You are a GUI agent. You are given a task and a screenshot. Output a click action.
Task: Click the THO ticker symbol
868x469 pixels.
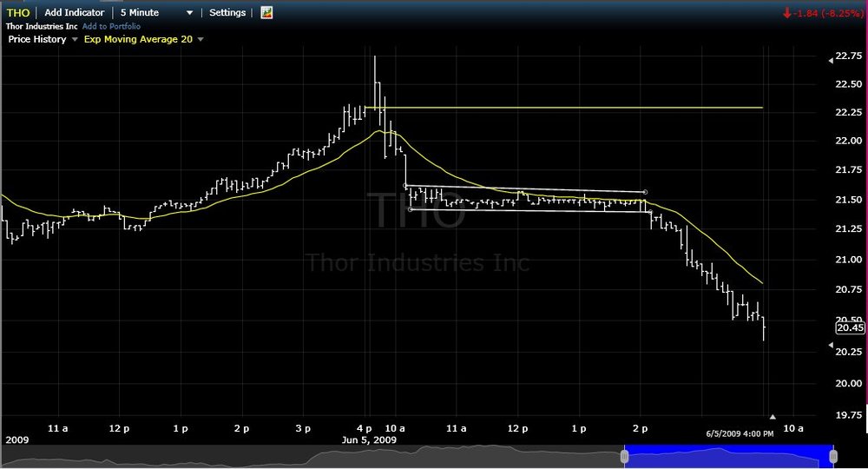click(x=17, y=13)
